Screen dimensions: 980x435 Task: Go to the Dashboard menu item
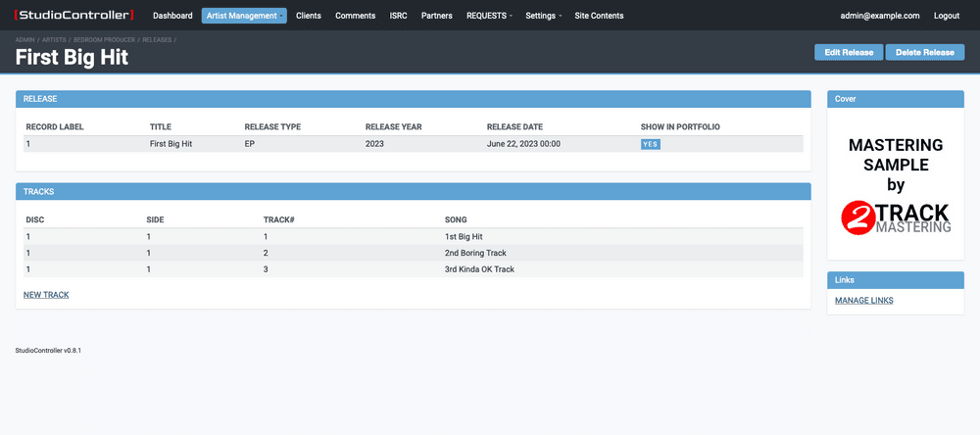click(x=172, y=16)
